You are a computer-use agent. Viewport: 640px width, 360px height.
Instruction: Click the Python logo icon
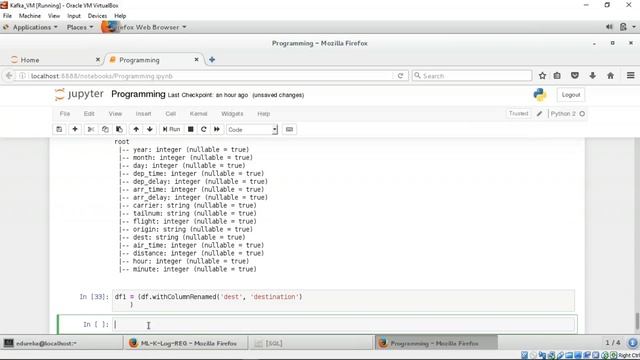click(540, 95)
